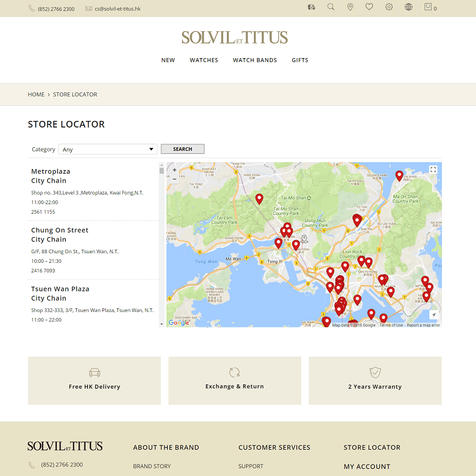Image resolution: width=476 pixels, height=476 pixels.
Task: Click the globe language icon
Action: click(408, 7)
